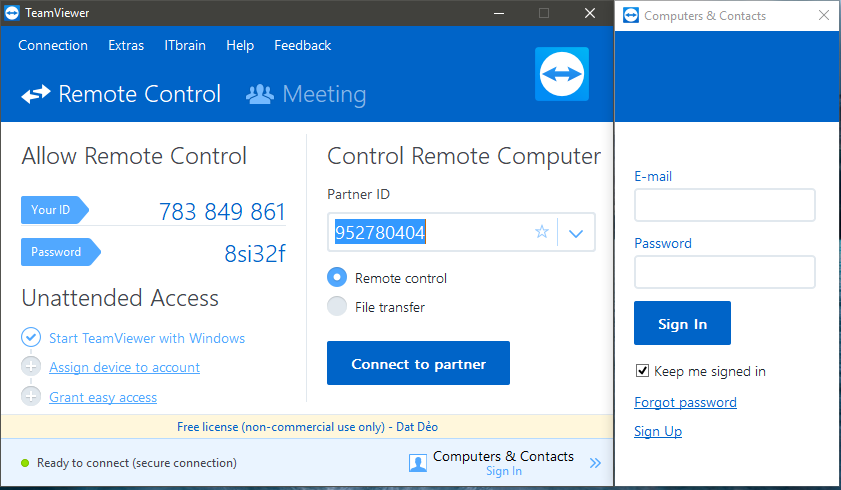
Task: Click the Computers & Contacts status bar label
Action: coord(503,456)
